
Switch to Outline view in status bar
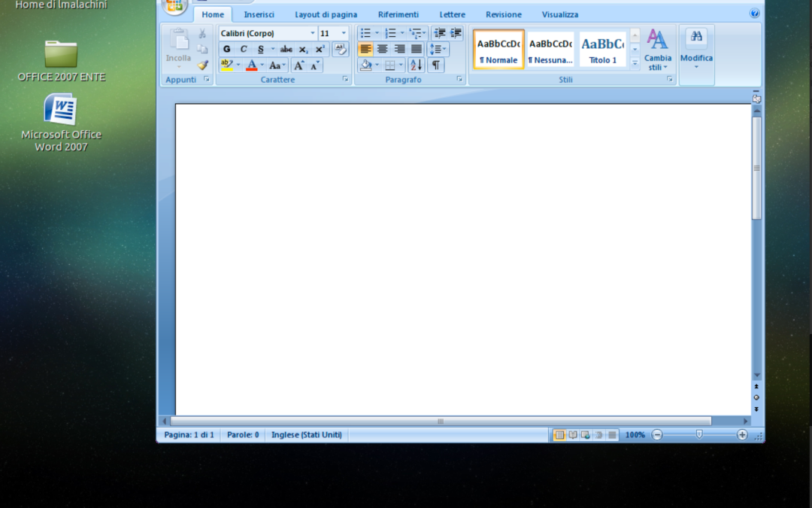599,435
